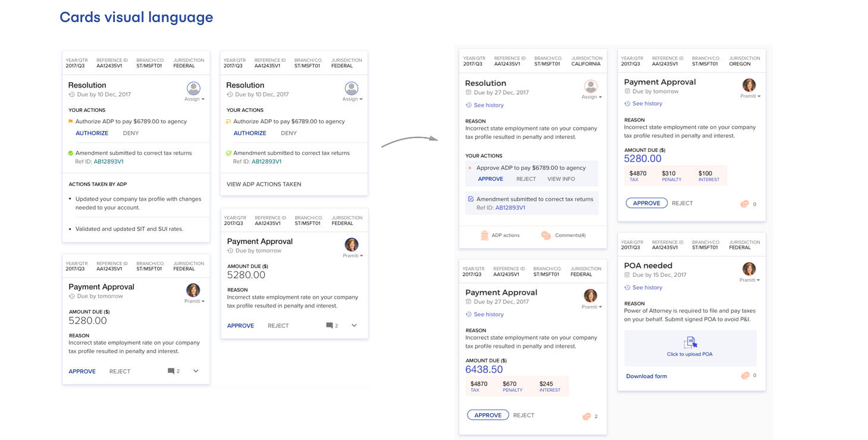Click the upload POA document icon
Screen dimensions: 868x440
690,342
